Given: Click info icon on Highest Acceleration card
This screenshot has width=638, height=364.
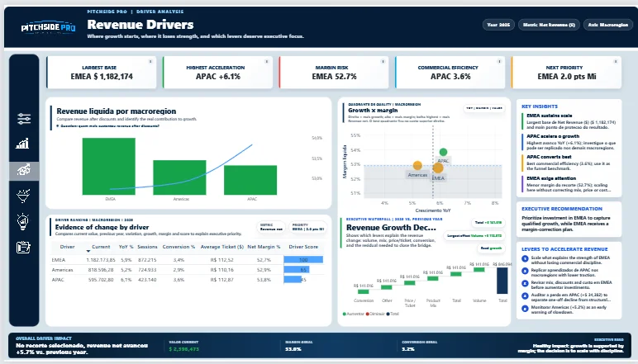Looking at the screenshot, I should [x=266, y=61].
